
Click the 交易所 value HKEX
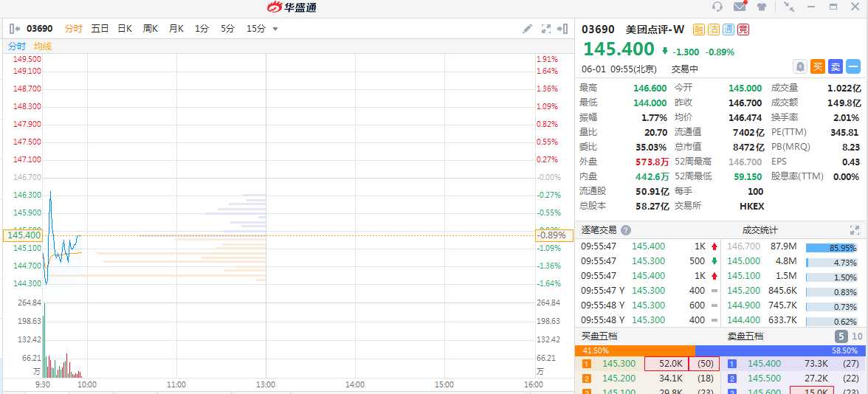click(x=751, y=206)
